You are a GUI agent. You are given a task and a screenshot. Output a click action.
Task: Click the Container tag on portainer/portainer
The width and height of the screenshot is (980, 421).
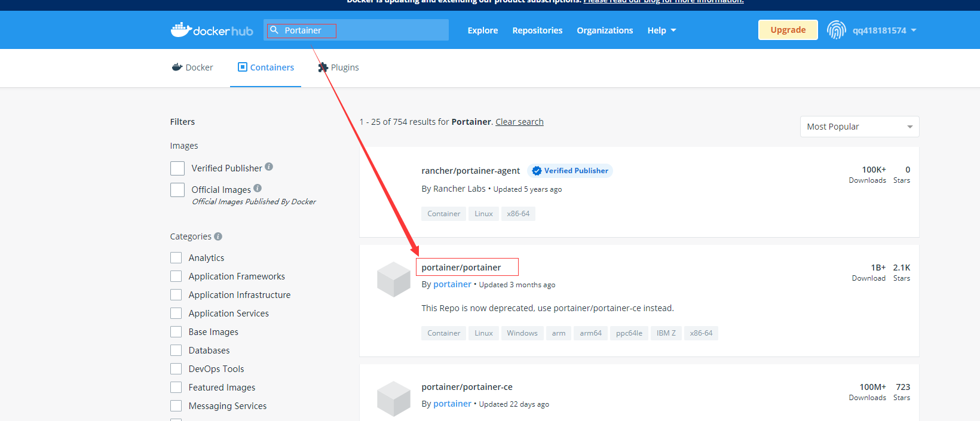[x=444, y=333]
